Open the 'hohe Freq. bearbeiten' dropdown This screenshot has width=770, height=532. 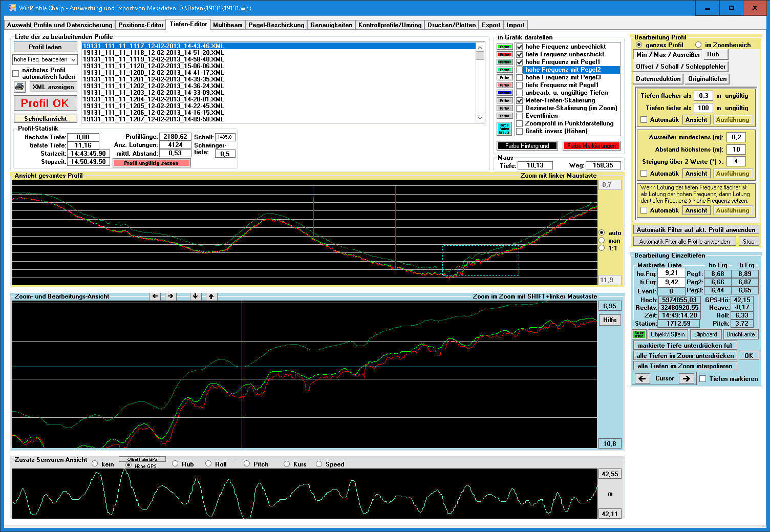(45, 59)
